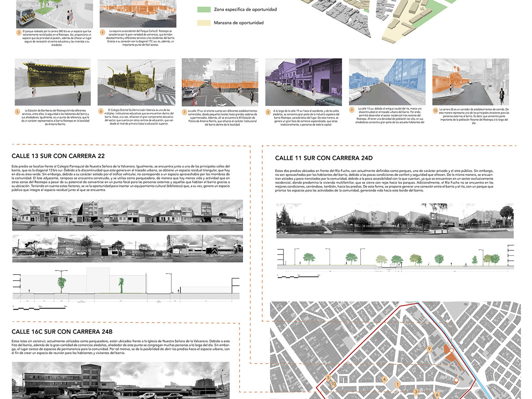Viewport: 532px width, 399px height.
Task: Click green palm tree in Calle 13 section
Action: [121, 285]
